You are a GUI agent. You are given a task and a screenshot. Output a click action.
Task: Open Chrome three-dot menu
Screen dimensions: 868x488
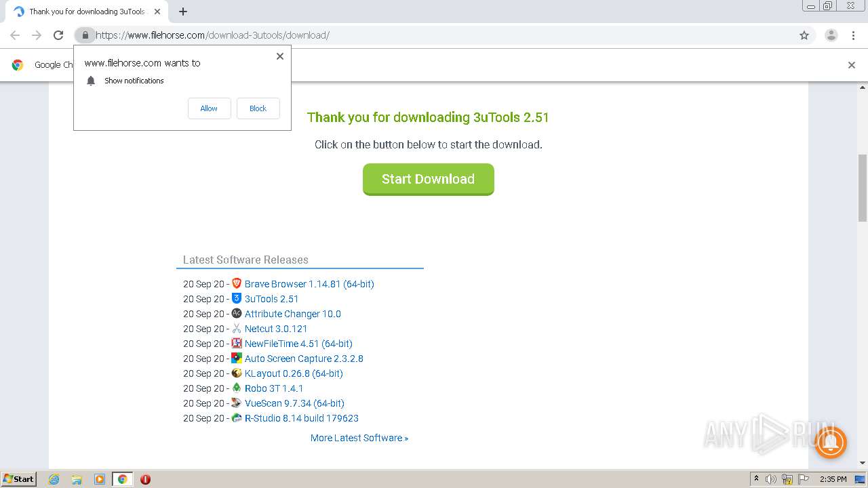[x=853, y=35]
